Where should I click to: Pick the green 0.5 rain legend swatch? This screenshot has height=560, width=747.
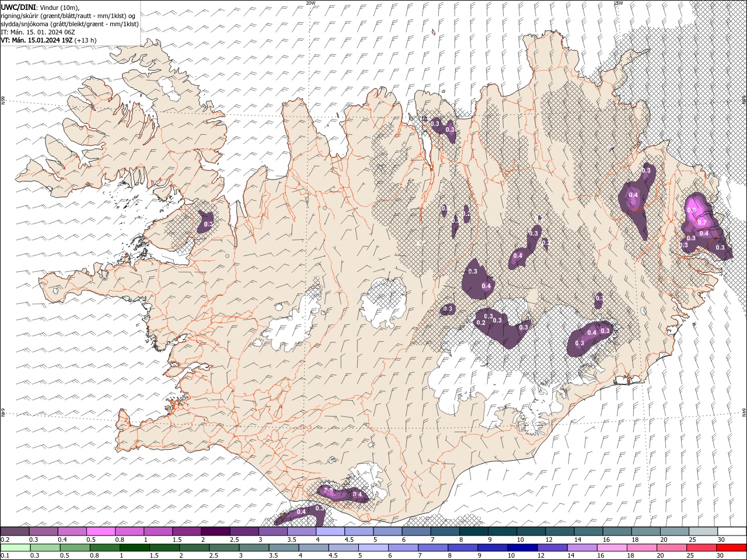(75, 548)
